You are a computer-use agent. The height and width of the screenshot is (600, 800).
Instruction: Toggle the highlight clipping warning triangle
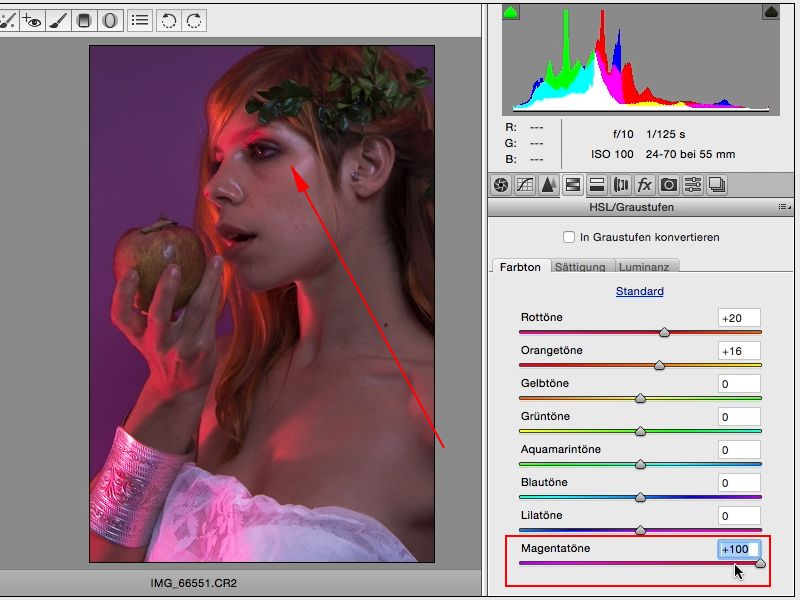point(771,12)
